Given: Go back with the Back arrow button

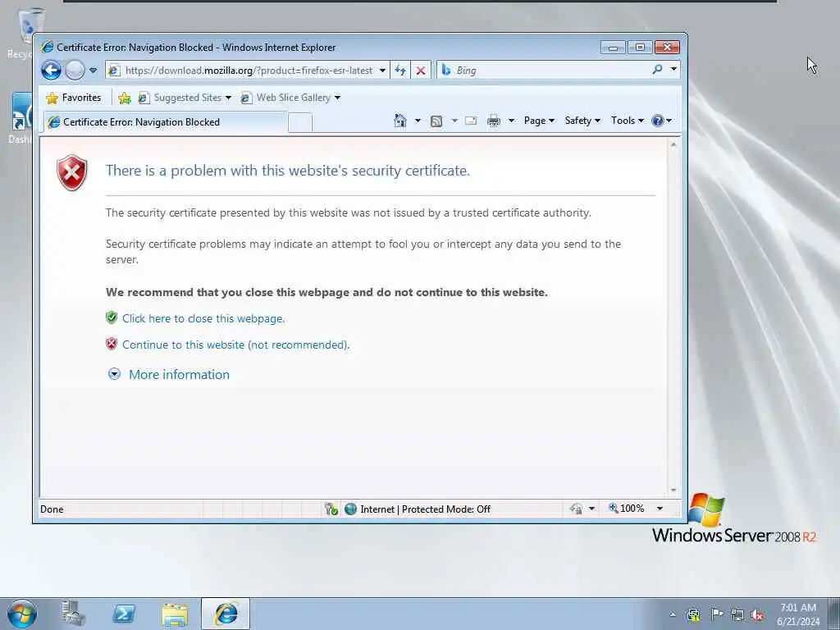Looking at the screenshot, I should (x=52, y=71).
